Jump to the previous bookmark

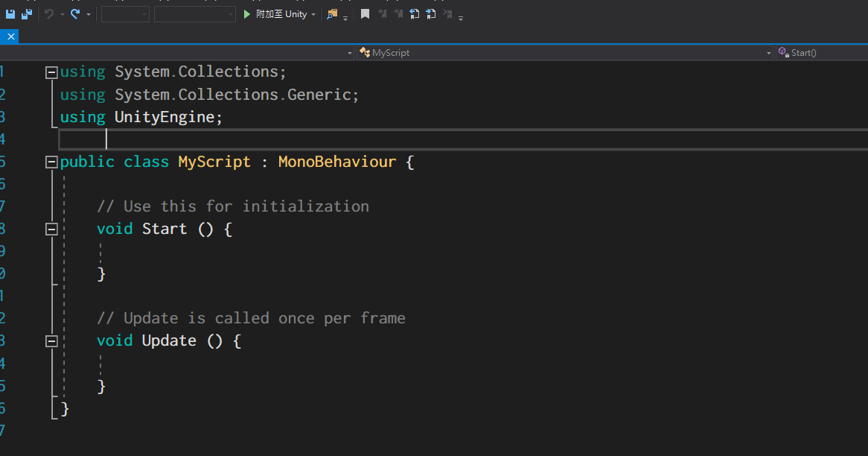[382, 13]
